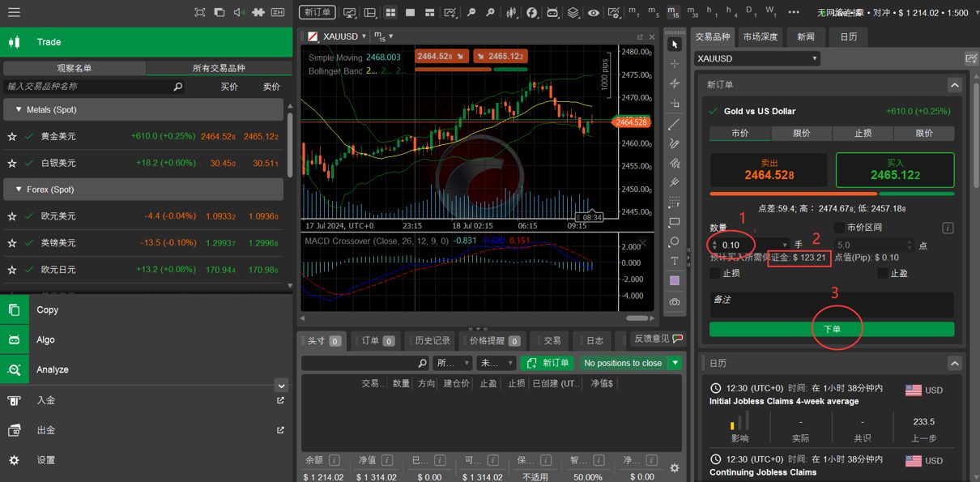Click 新订单 button in top toolbar

coord(317,12)
